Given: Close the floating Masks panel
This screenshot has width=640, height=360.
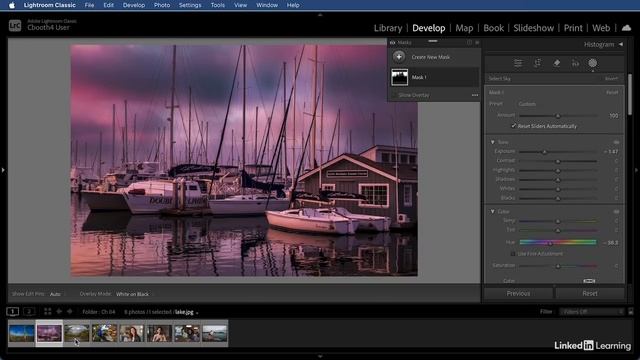Looking at the screenshot, I should [x=477, y=42].
